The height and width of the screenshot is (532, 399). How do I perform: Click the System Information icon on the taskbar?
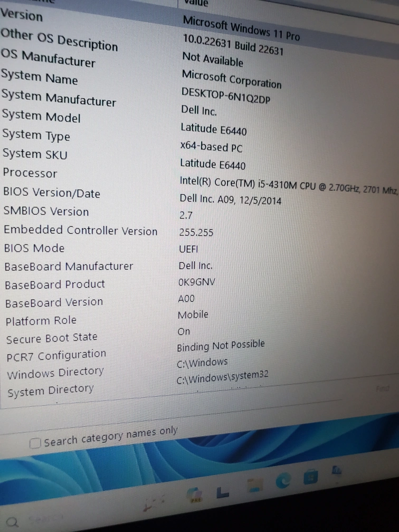tap(336, 470)
